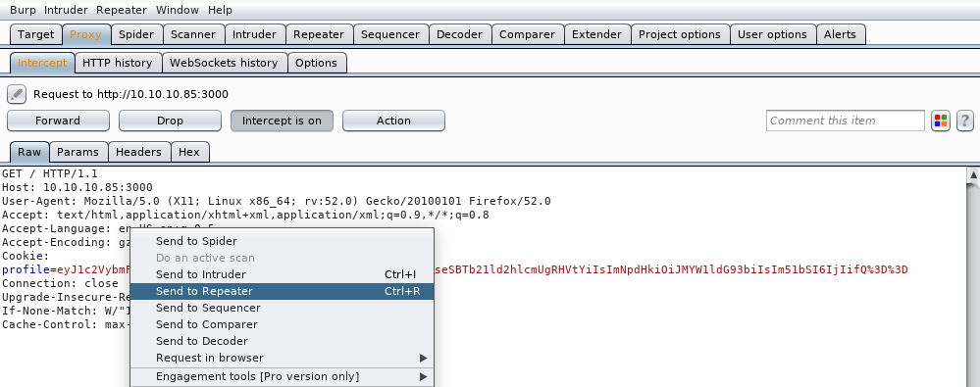This screenshot has height=387, width=980.
Task: Click the Action button
Action: [x=393, y=121]
